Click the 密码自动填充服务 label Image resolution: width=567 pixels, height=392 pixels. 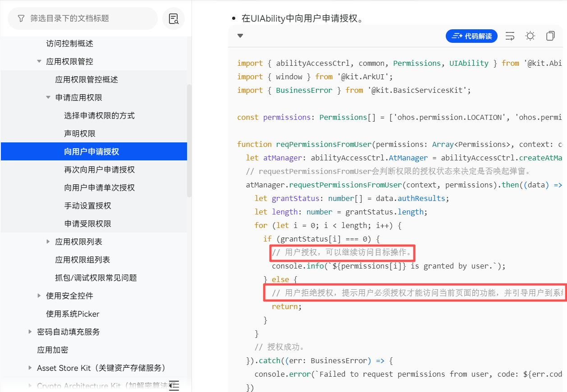coord(69,332)
